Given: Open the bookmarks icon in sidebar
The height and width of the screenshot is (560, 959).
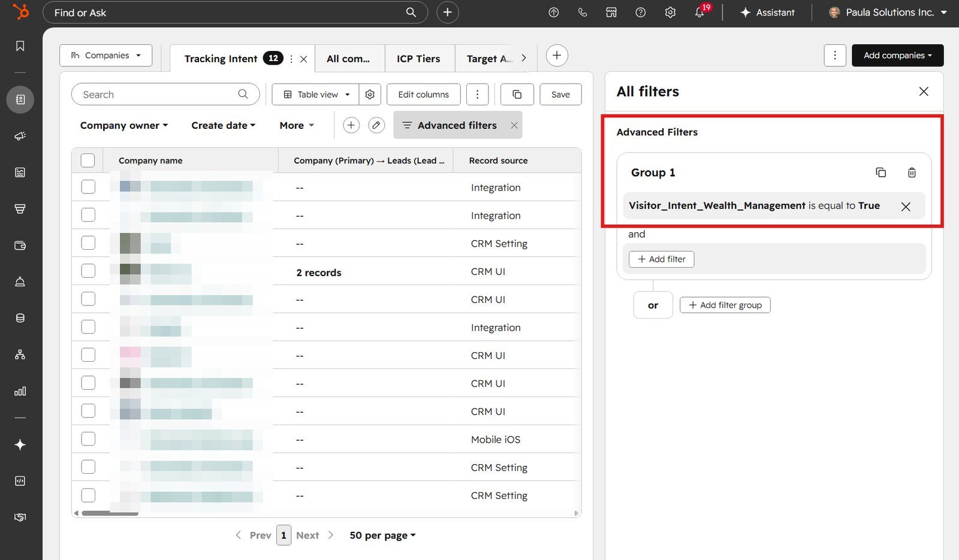Looking at the screenshot, I should pyautogui.click(x=20, y=46).
